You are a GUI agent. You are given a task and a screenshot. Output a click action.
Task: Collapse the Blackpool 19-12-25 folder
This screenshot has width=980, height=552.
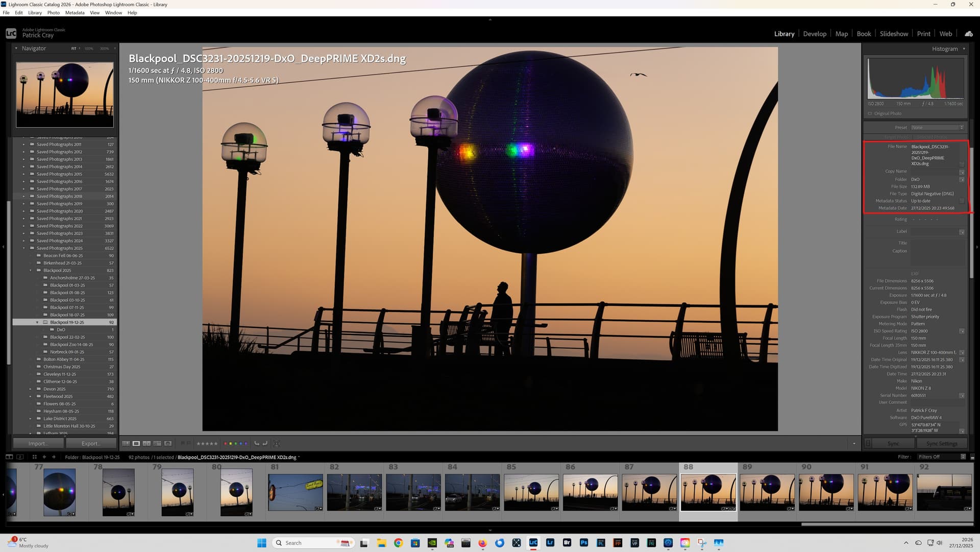click(37, 322)
